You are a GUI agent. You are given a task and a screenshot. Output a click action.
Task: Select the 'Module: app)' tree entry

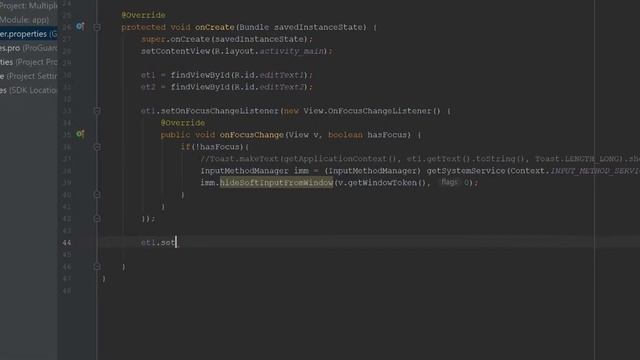[x=24, y=20]
